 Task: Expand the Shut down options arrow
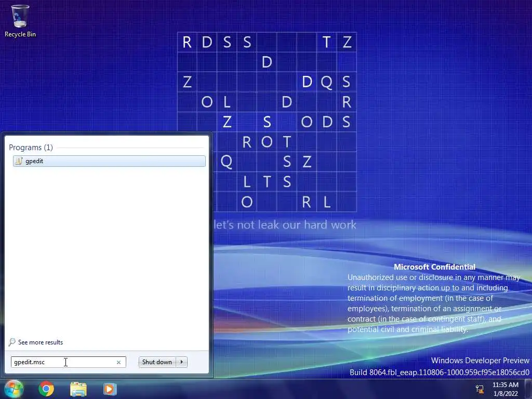[181, 362]
